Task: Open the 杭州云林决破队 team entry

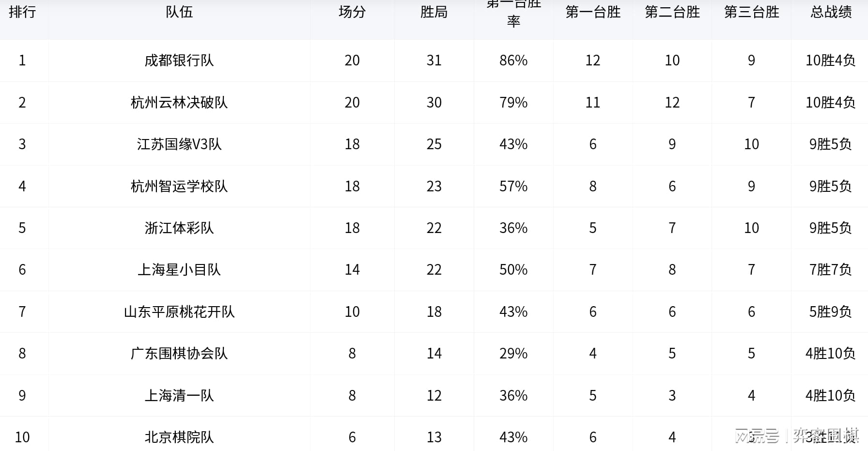Action: [x=179, y=103]
